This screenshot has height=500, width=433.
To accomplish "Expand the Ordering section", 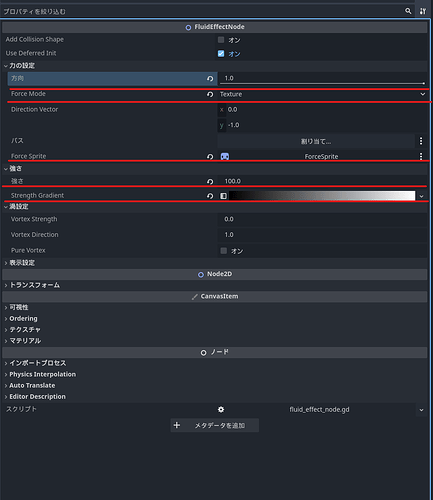I will pos(21,319).
